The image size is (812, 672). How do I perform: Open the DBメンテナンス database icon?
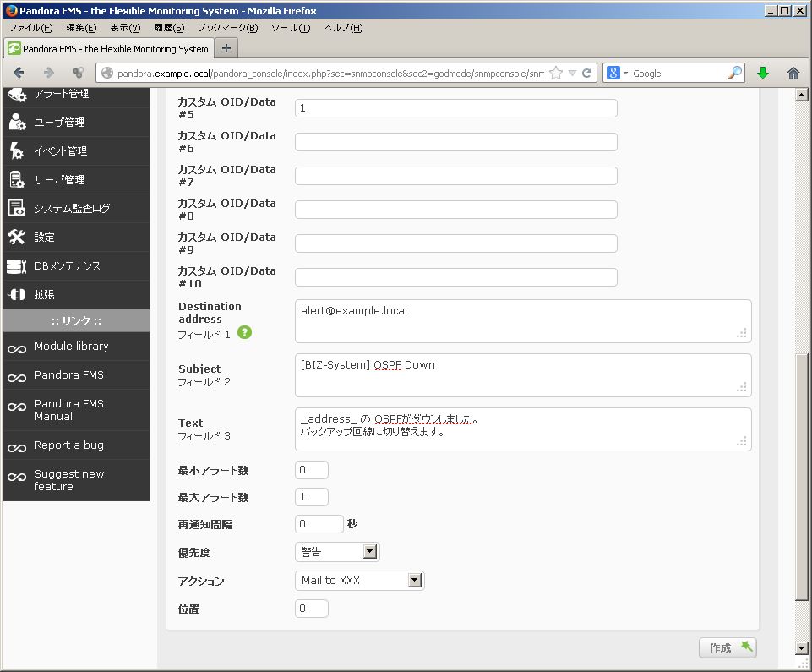(x=17, y=266)
